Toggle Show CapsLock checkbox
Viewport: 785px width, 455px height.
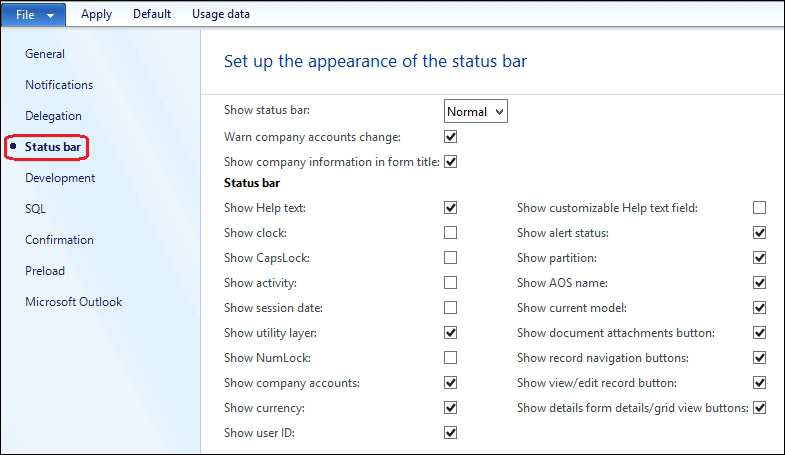[x=451, y=258]
